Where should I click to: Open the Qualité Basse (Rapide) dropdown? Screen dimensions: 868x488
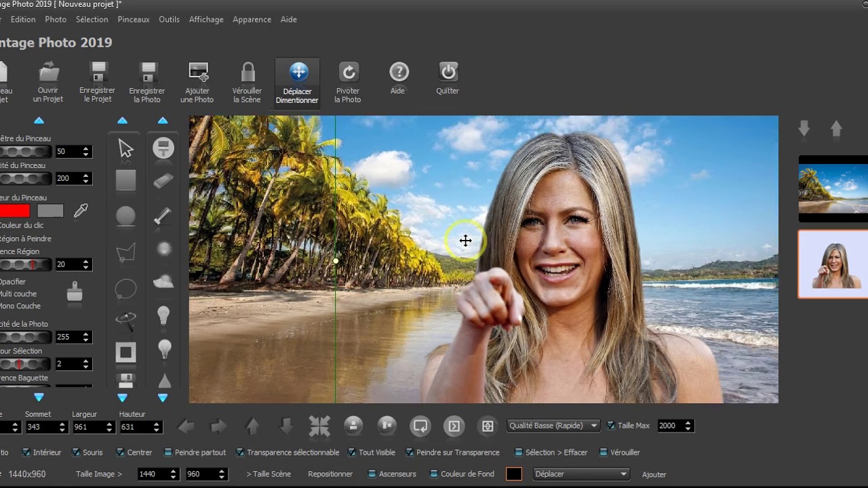click(553, 426)
